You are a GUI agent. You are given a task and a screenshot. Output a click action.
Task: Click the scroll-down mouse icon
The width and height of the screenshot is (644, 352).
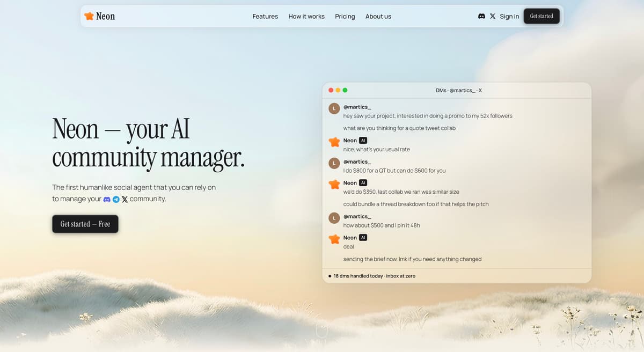321,330
